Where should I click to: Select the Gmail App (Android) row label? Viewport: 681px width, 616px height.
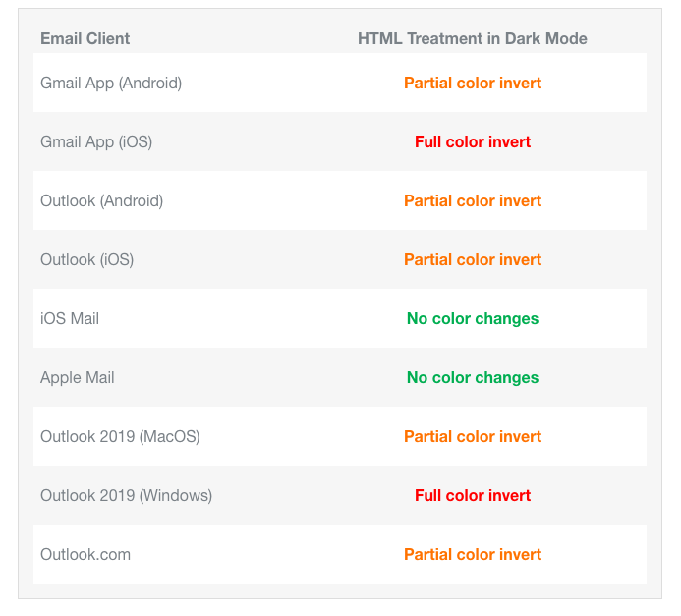pyautogui.click(x=111, y=83)
